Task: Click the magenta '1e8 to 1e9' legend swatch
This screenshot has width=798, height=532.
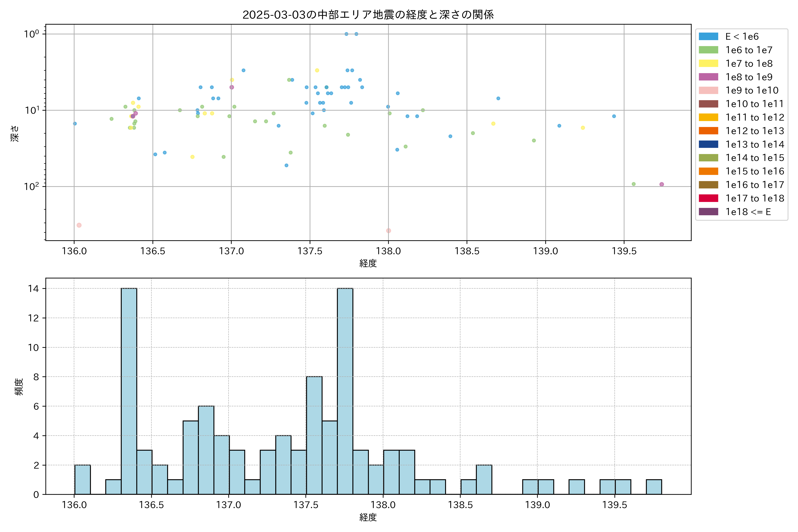Action: [x=708, y=77]
